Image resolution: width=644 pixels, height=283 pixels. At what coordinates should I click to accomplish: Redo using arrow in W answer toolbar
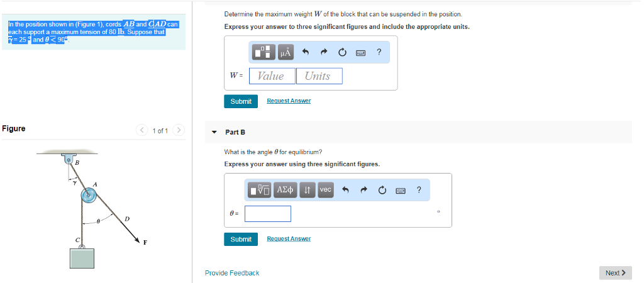(x=324, y=52)
